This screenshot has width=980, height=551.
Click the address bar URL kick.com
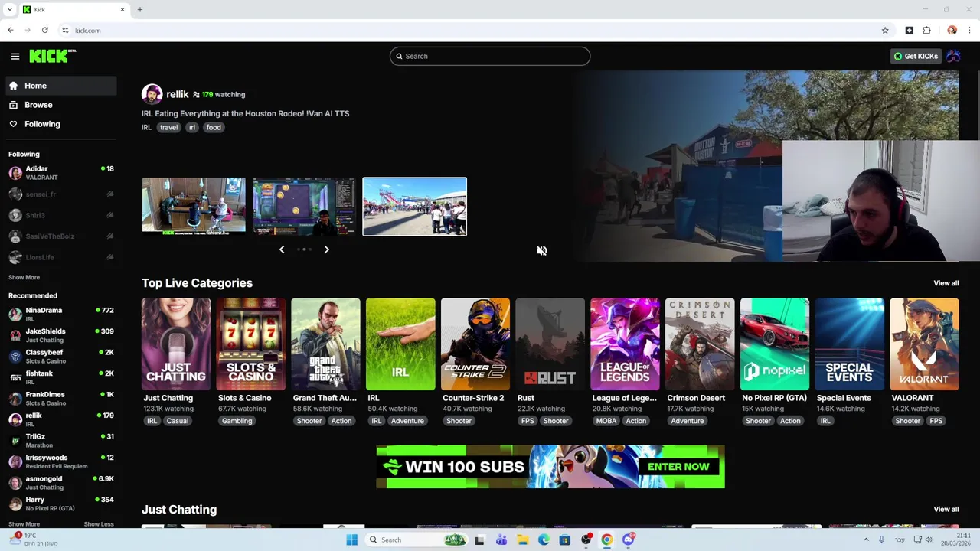(x=88, y=31)
